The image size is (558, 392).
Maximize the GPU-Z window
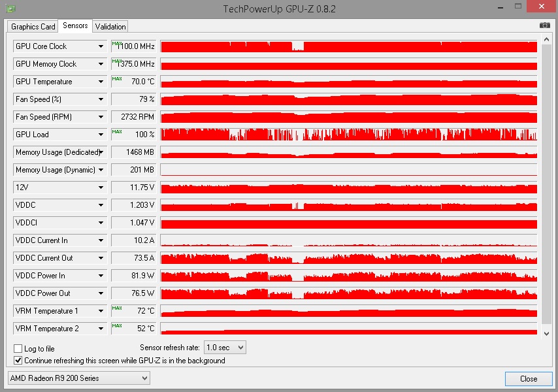click(518, 6)
